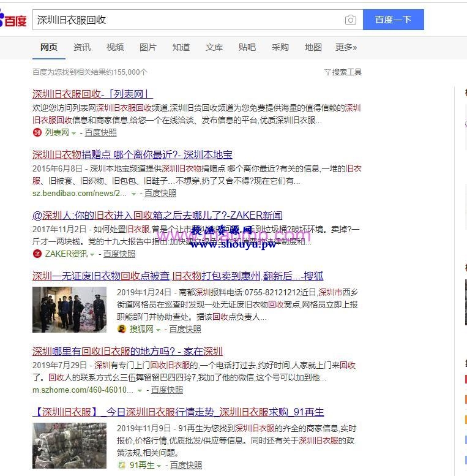Open result 深圳旧衣物捐赠点 哪个离你最近
467x476 pixels.
[132, 155]
